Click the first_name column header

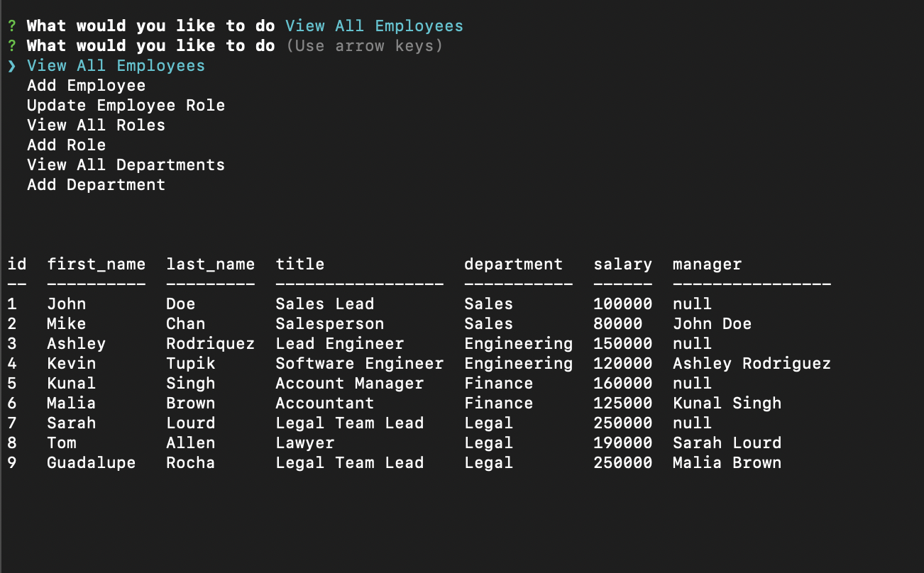click(x=96, y=265)
